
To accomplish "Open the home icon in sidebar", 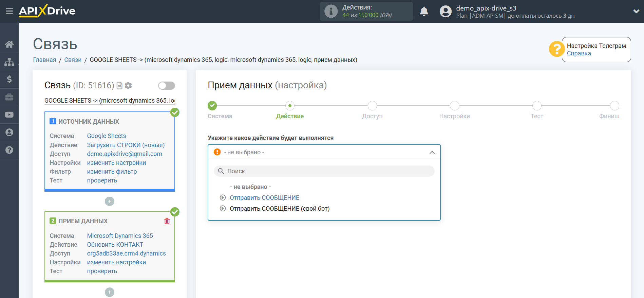I will pyautogui.click(x=9, y=44).
